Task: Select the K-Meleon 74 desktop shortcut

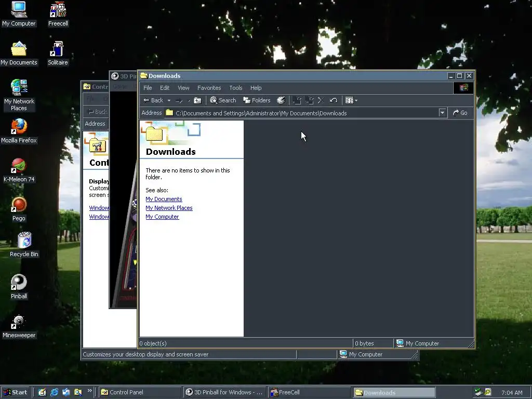Action: 19,170
